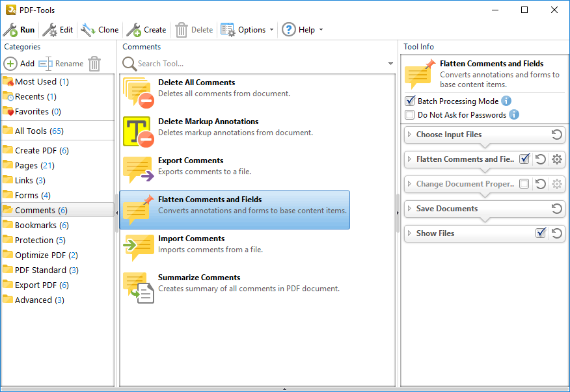Add a new category

pos(19,64)
